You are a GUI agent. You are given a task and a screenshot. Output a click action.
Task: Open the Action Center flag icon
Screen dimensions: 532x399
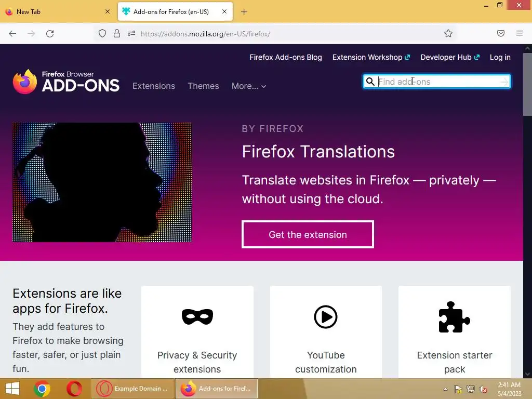[458, 389]
